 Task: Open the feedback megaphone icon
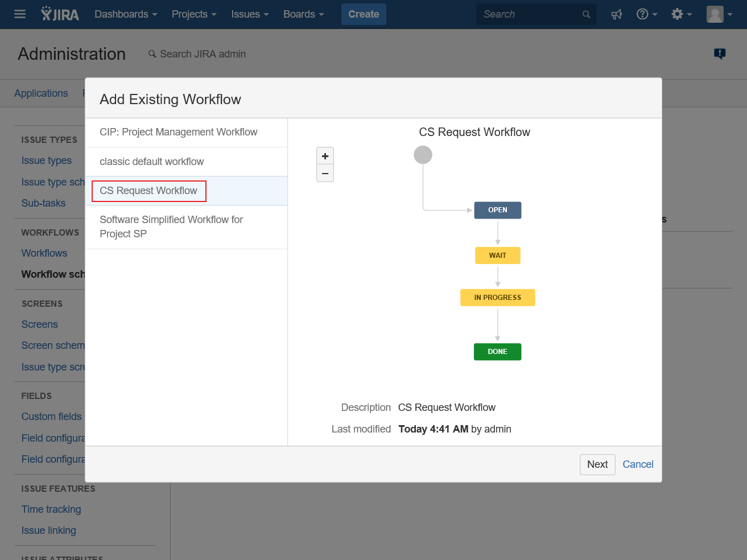(x=617, y=14)
